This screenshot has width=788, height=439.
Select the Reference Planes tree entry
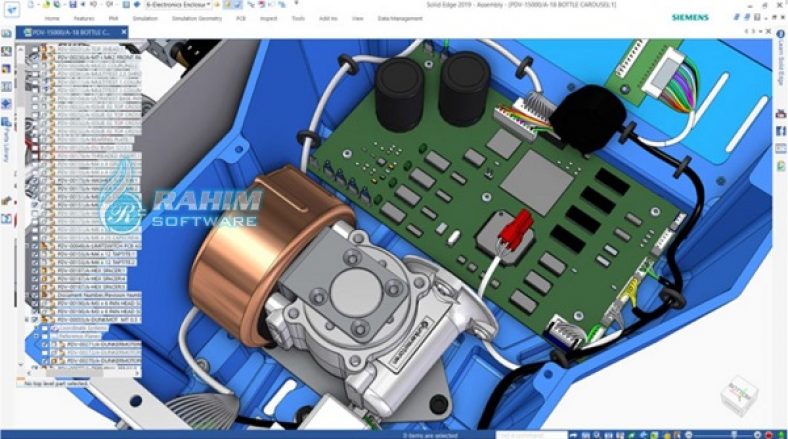click(80, 337)
